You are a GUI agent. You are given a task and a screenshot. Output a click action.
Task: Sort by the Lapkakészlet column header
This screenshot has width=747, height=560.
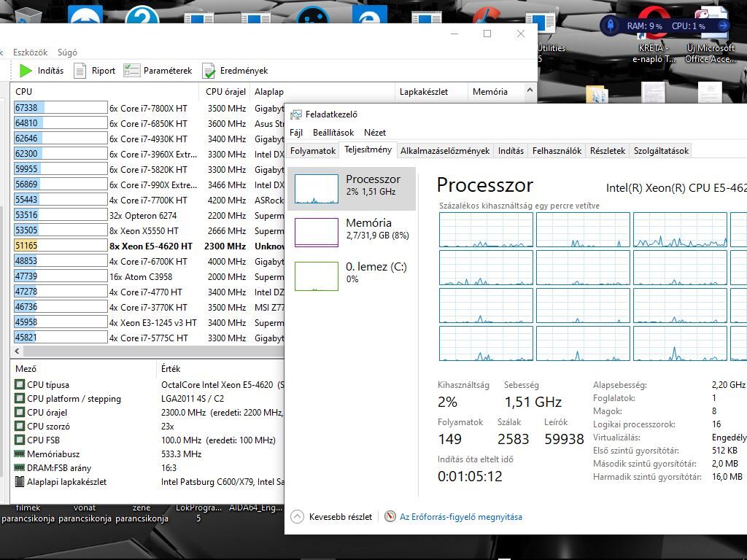(x=432, y=91)
